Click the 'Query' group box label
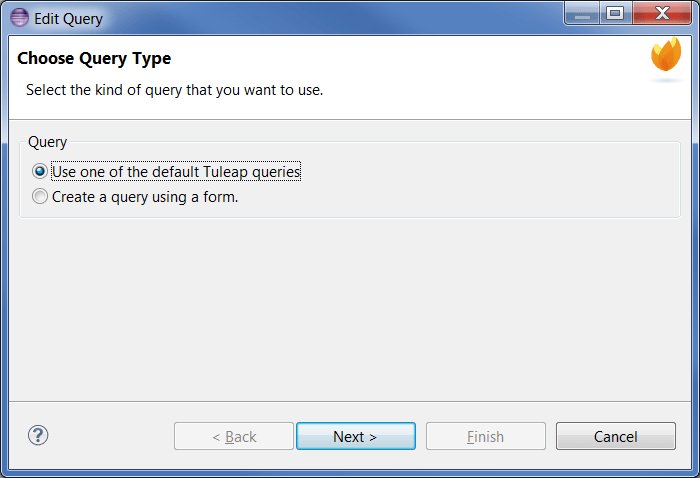The image size is (700, 478). pyautogui.click(x=47, y=142)
